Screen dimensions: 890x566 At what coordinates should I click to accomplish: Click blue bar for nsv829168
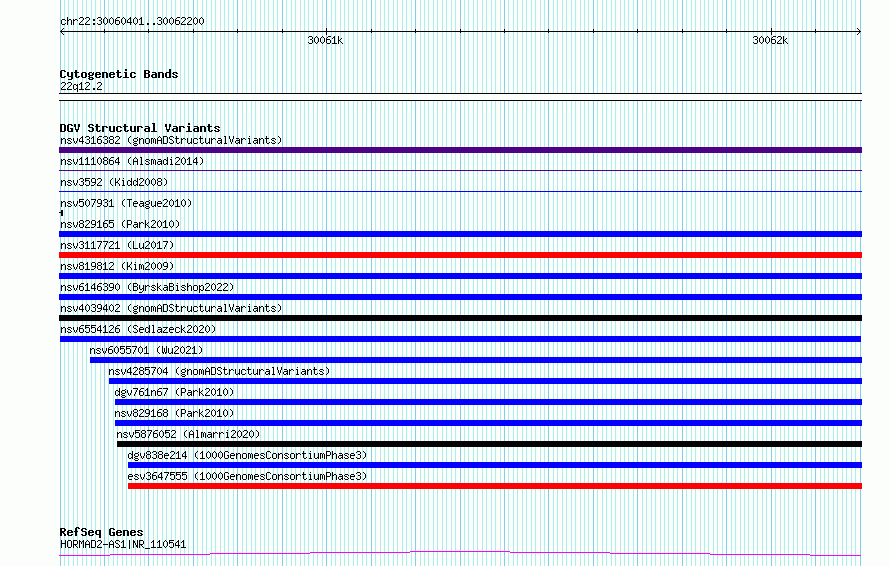pyautogui.click(x=488, y=423)
